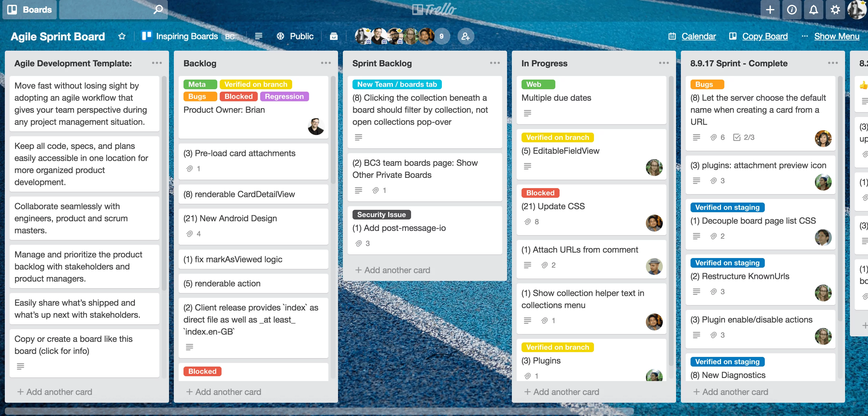Screen dimensions: 868x416
Task: Expand the Sprint Backlog list options
Action: (x=496, y=62)
